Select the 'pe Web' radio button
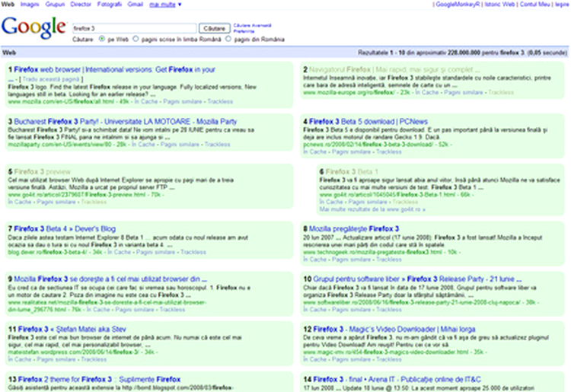The height and width of the screenshot is (392, 571). [102, 39]
